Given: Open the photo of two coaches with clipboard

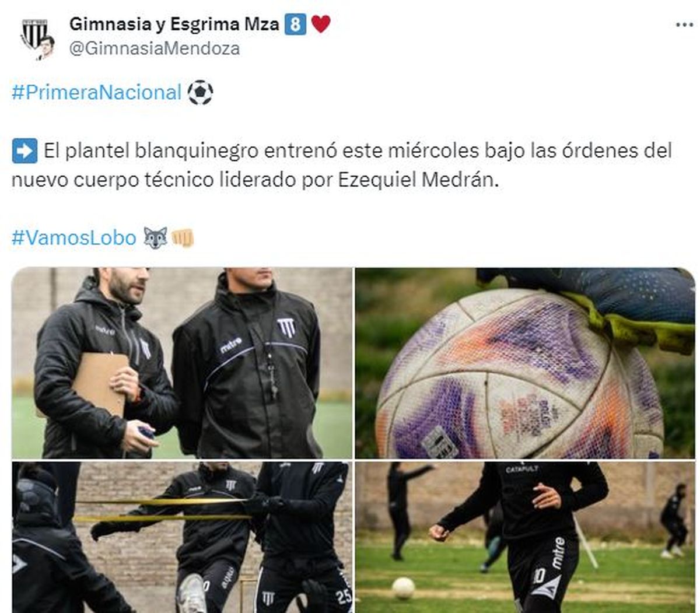Looking at the screenshot, I should [182, 363].
